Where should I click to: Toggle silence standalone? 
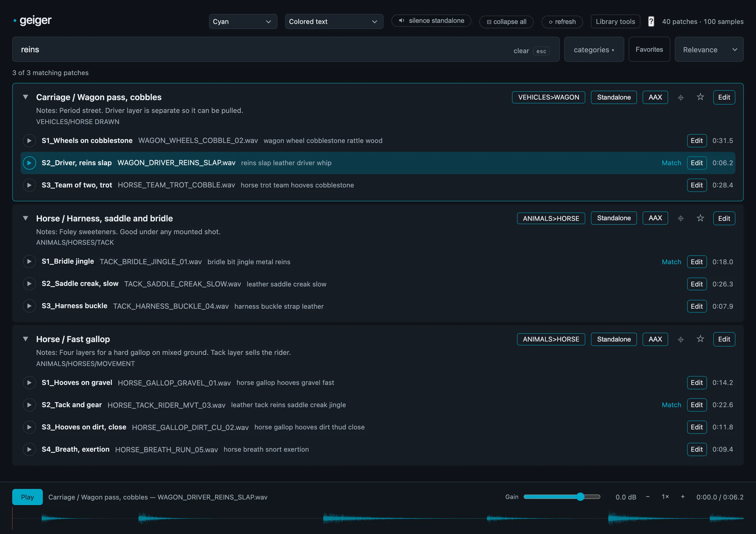point(431,21)
